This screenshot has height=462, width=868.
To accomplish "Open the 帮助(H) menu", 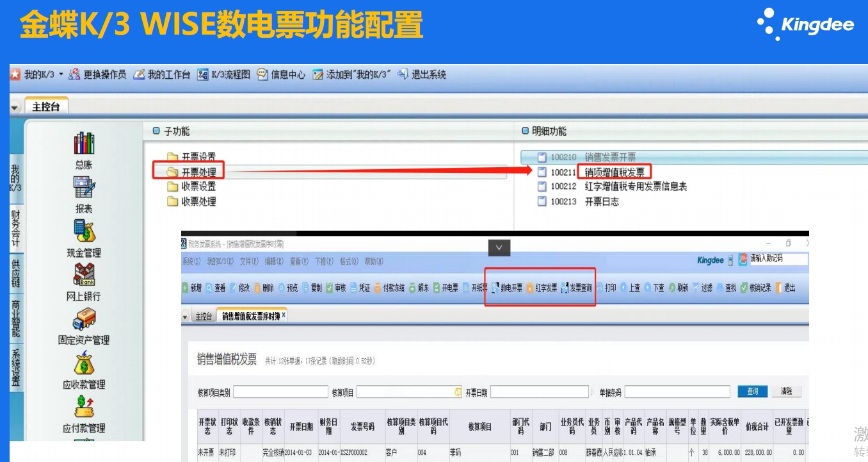I will tap(374, 261).
